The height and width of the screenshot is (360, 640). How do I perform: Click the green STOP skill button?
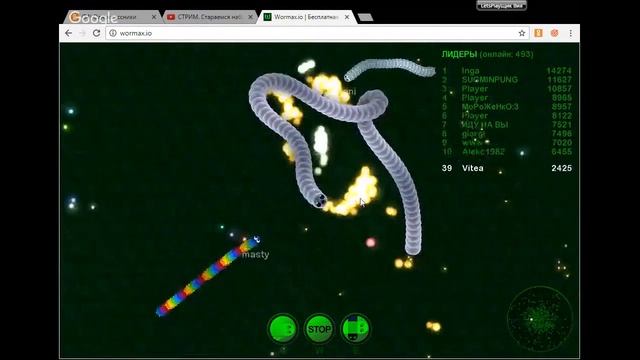coord(319,329)
